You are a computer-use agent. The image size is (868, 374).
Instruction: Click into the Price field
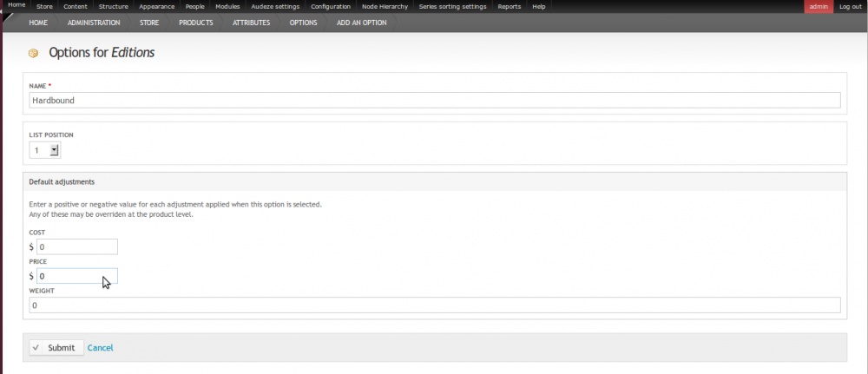pyautogui.click(x=77, y=276)
